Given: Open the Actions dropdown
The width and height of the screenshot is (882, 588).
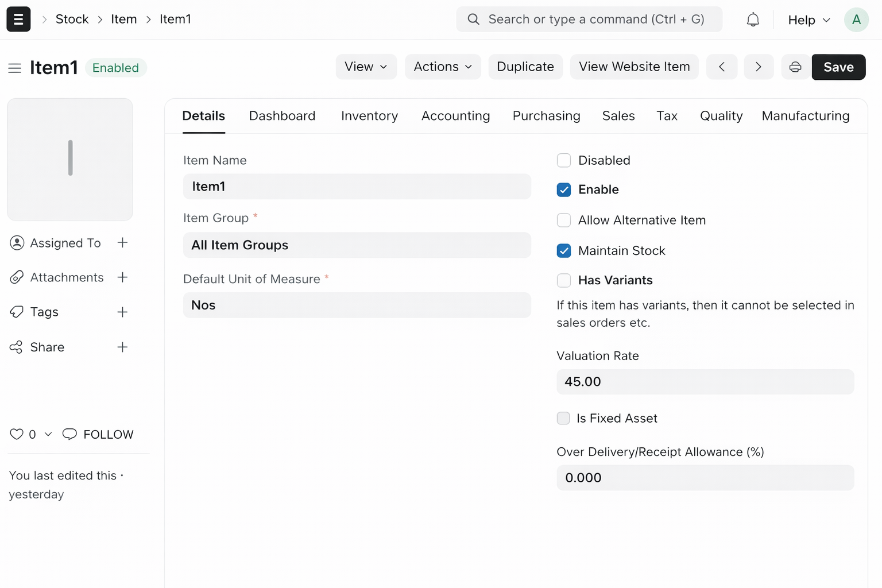Looking at the screenshot, I should pyautogui.click(x=443, y=67).
